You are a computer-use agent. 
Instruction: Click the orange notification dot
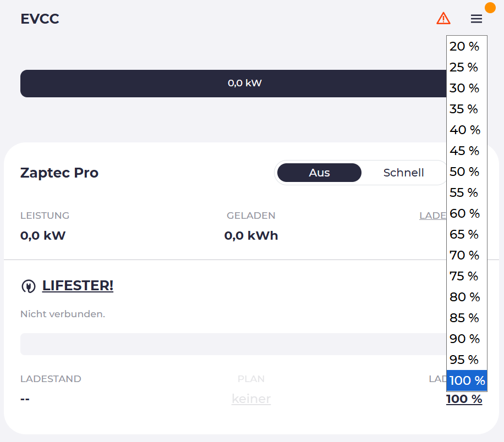(490, 7)
